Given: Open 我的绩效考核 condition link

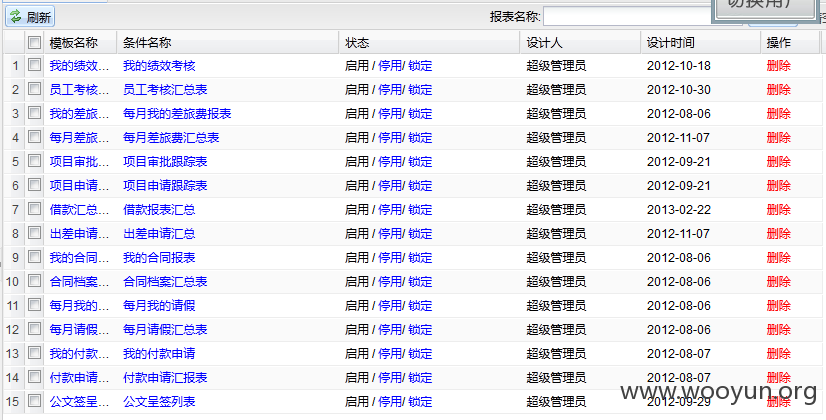Looking at the screenshot, I should pos(159,66).
